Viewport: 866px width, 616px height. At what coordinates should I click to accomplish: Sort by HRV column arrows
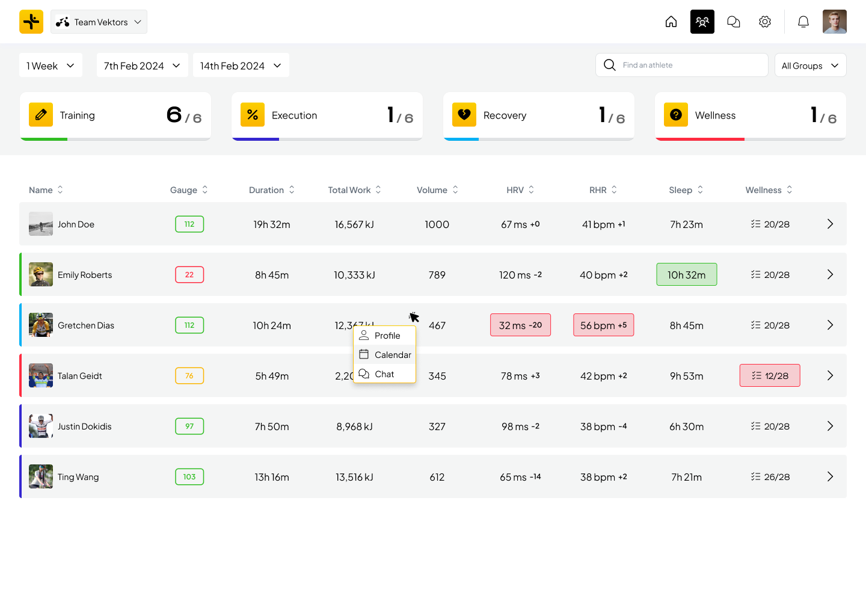532,189
